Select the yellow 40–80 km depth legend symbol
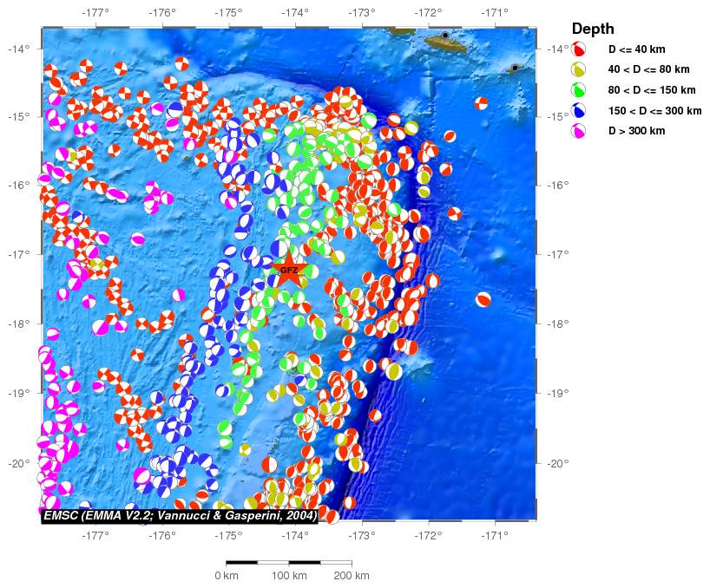The width and height of the screenshot is (710, 588). pos(579,69)
